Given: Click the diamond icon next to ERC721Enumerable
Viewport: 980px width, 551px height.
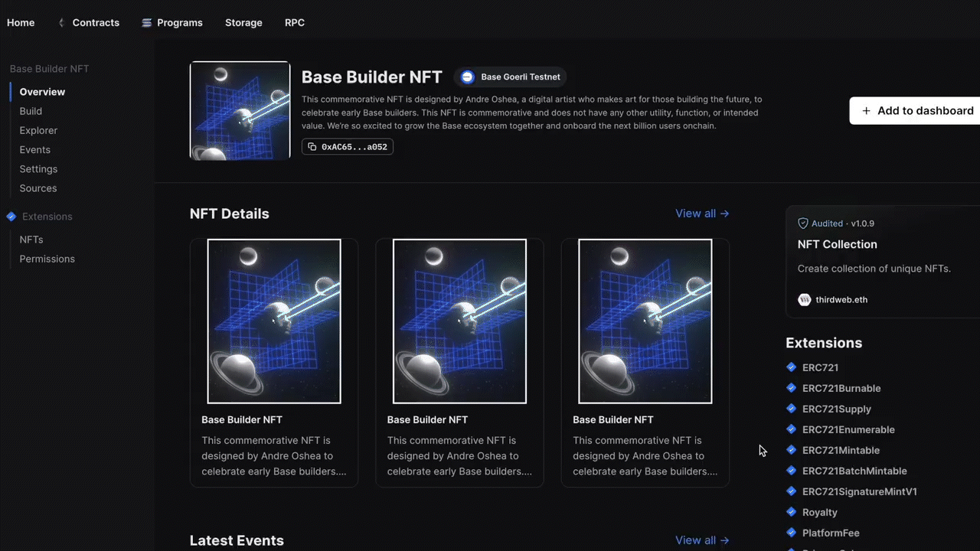Looking at the screenshot, I should [x=792, y=429].
